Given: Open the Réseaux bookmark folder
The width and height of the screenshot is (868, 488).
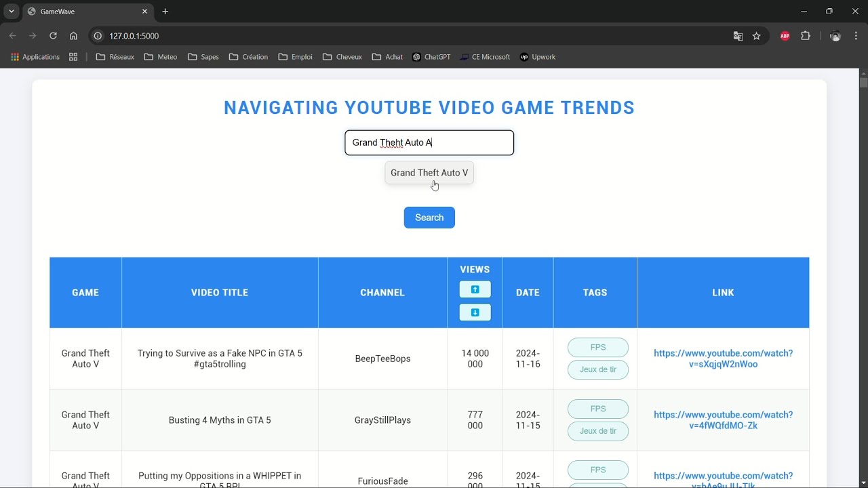Looking at the screenshot, I should pyautogui.click(x=115, y=57).
